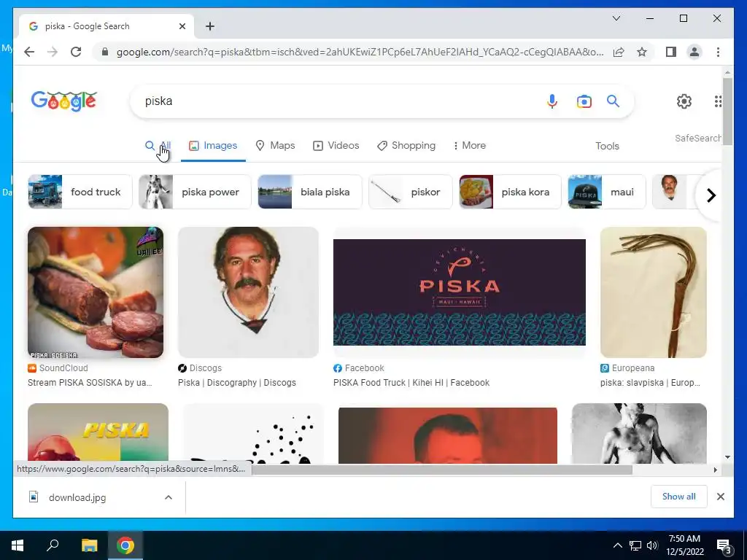The width and height of the screenshot is (747, 560).
Task: Click the horizontal scrollbar right arrow
Action: coord(715,470)
